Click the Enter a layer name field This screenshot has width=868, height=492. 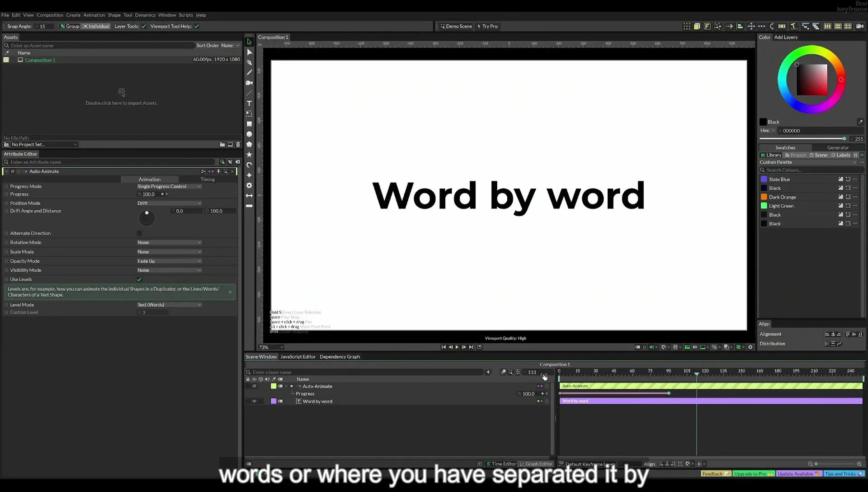367,372
